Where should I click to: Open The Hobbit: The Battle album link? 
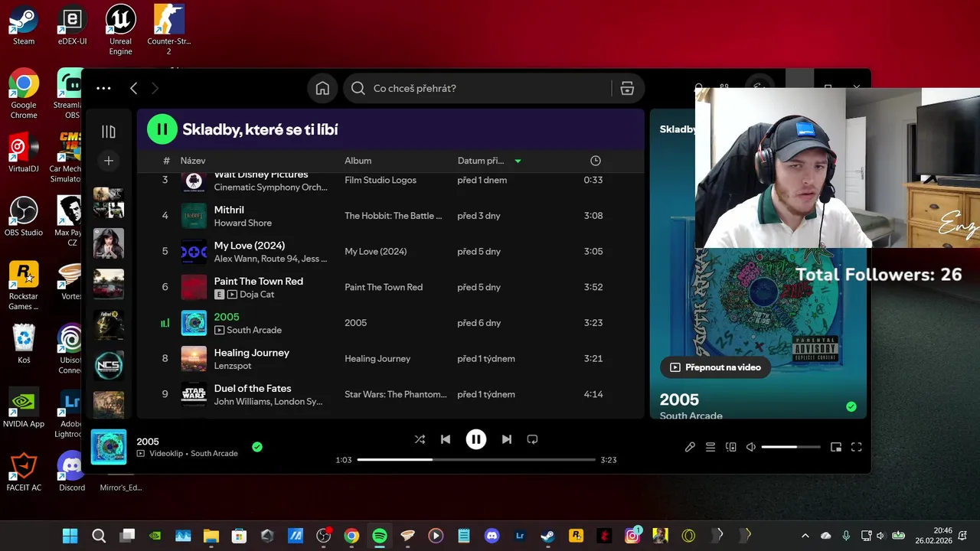click(394, 216)
